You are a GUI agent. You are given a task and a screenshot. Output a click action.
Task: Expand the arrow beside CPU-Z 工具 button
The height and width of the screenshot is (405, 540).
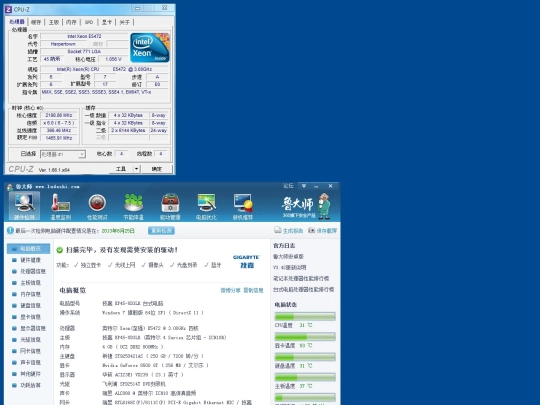(x=137, y=169)
